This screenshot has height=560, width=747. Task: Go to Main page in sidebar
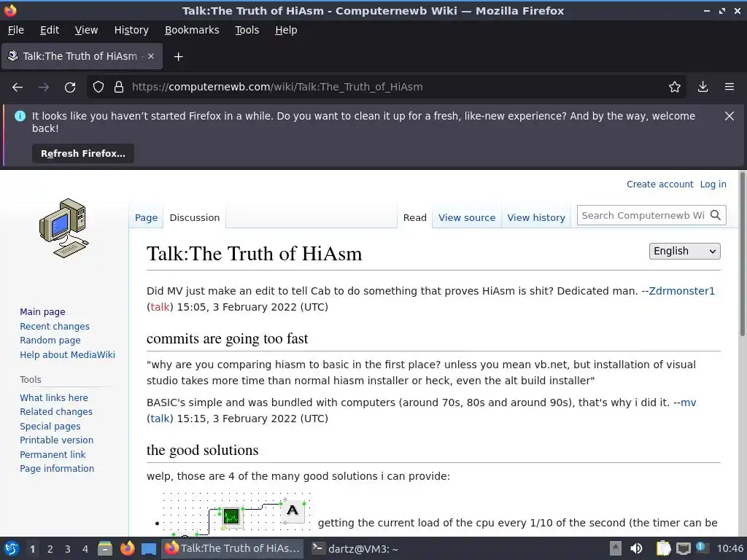(x=42, y=312)
